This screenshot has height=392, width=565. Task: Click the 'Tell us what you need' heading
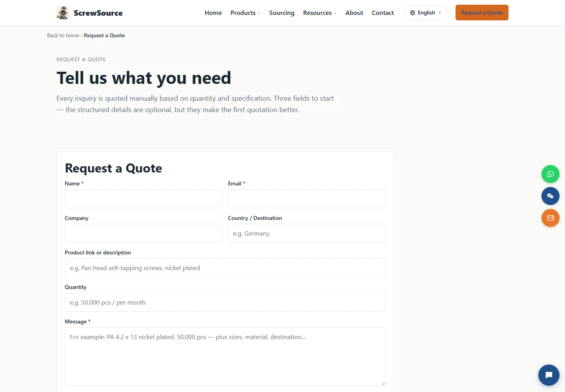144,78
